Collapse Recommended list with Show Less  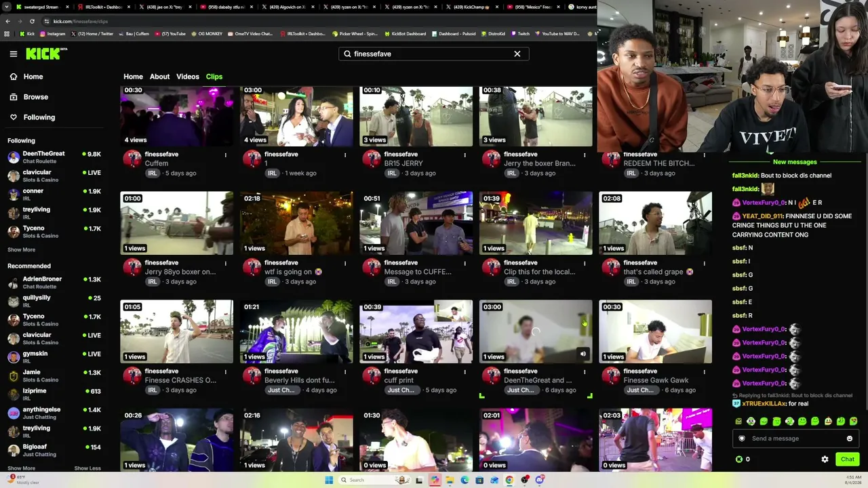tap(87, 468)
